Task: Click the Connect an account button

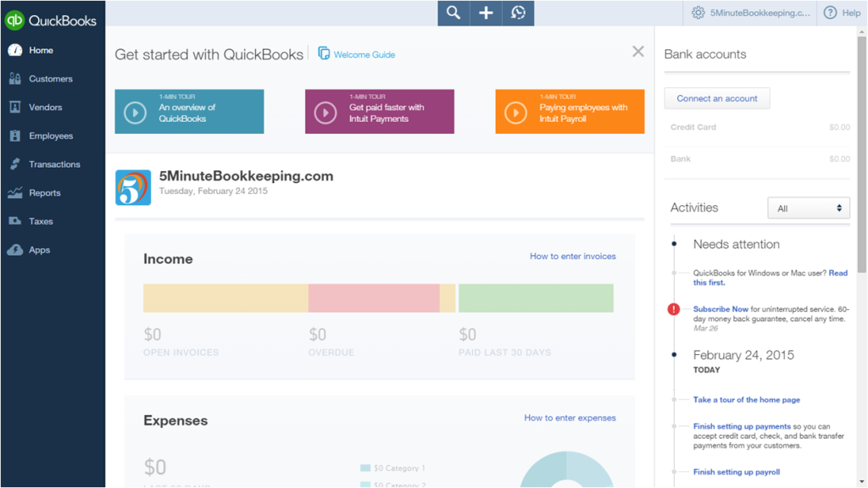Action: pyautogui.click(x=717, y=98)
